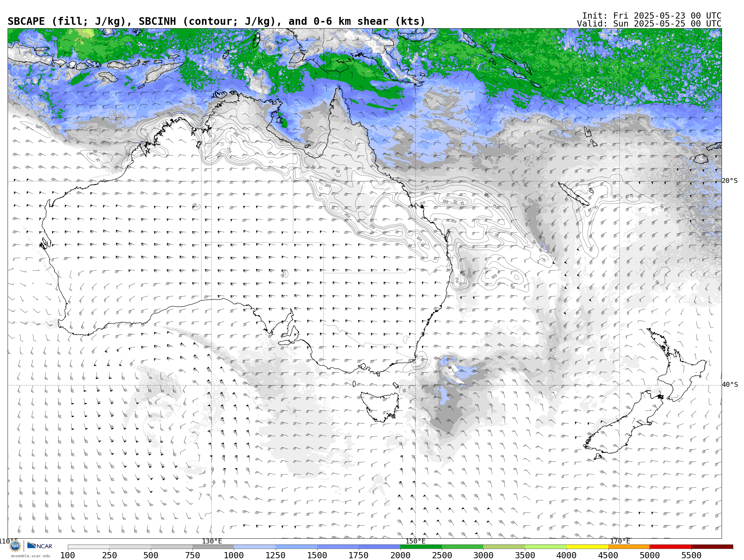This screenshot has width=744, height=560.
Task: Pick the dark green segment from 2000 to 2500
Action: pos(421,547)
